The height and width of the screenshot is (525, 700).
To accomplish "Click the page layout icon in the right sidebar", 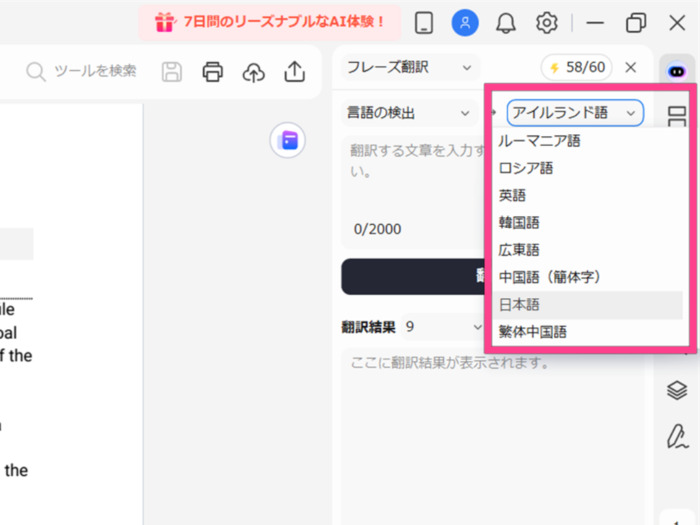I will [677, 117].
